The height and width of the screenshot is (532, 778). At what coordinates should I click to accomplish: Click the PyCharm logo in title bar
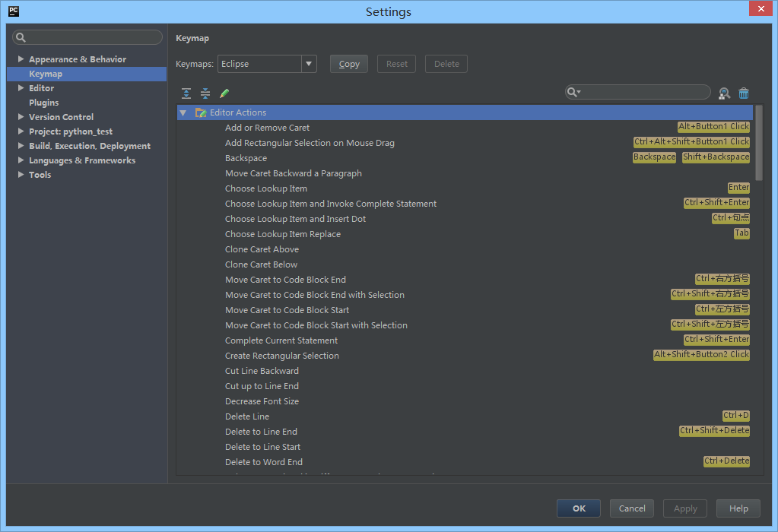pos(14,11)
